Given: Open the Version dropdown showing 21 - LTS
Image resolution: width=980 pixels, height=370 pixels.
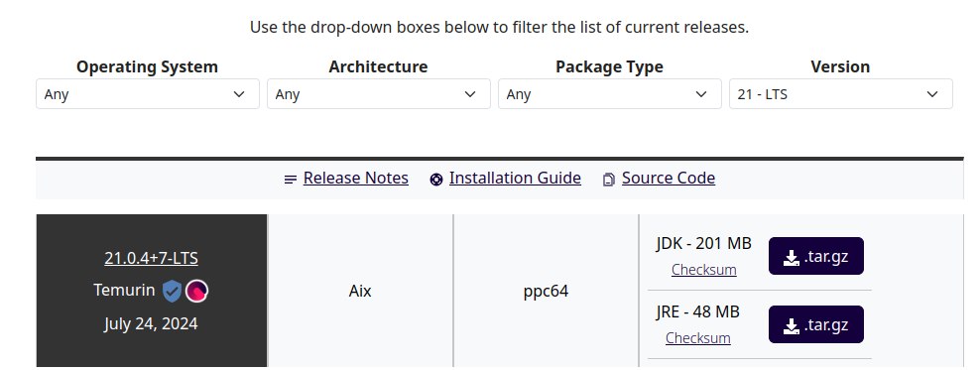Looking at the screenshot, I should pos(841,94).
